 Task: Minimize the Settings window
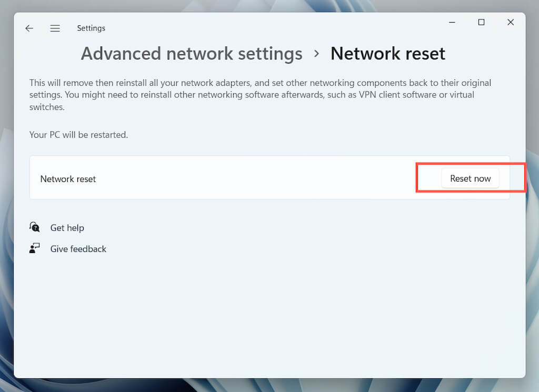[x=452, y=22]
